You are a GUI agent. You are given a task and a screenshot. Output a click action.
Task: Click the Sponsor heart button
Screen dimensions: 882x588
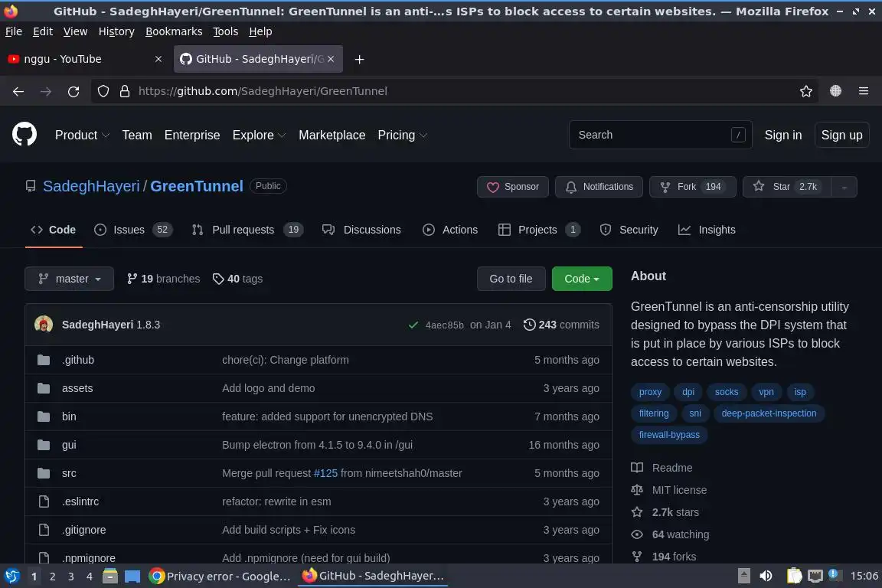point(512,187)
